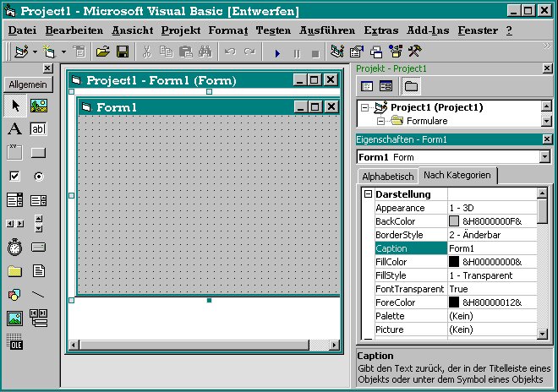Screen dimensions: 558x392
Task: Expand the toolbar overflow chevron
Action: [547, 46]
